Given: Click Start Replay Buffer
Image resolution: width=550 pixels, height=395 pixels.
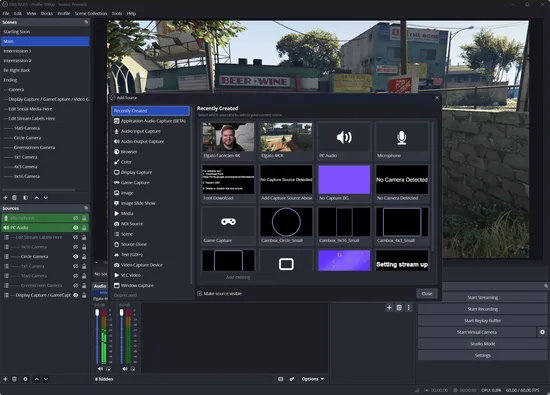Looking at the screenshot, I should (x=483, y=321).
